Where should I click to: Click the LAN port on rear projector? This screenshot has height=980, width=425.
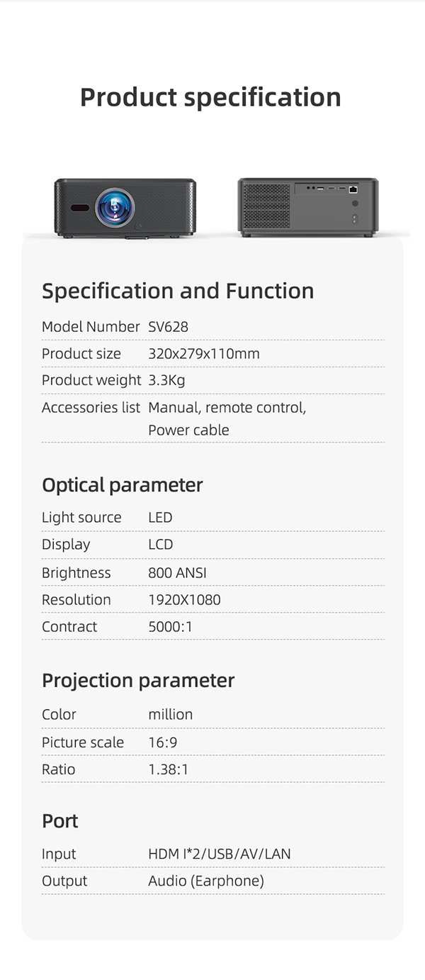tap(353, 189)
